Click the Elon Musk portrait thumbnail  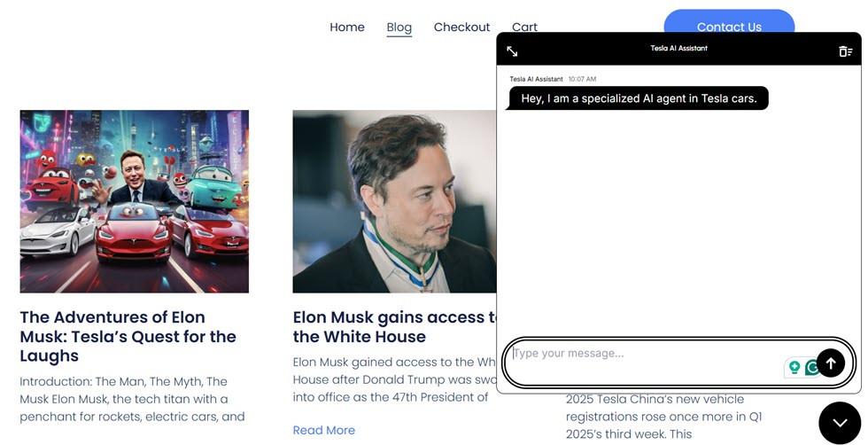[394, 201]
